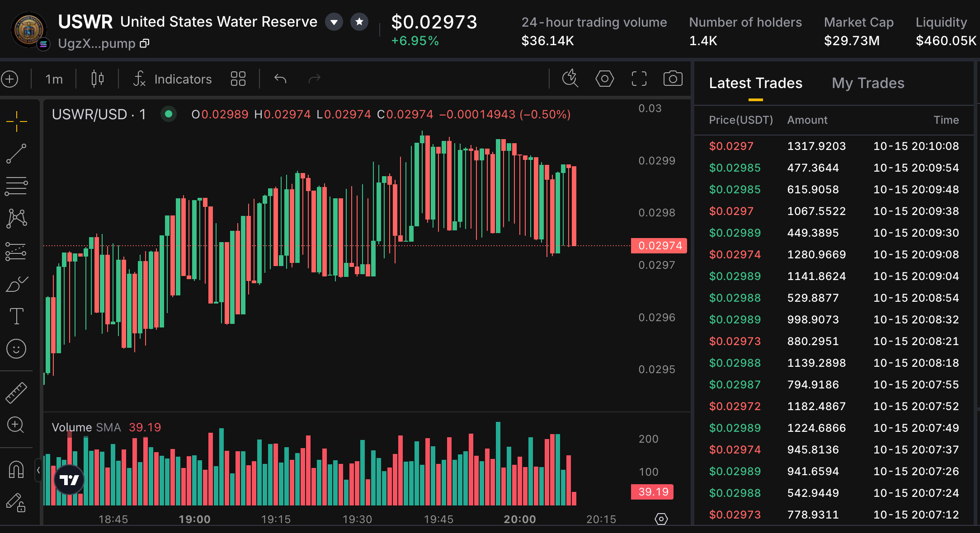980x533 pixels.
Task: Click the Volume SMA indicator label
Action: 86,427
